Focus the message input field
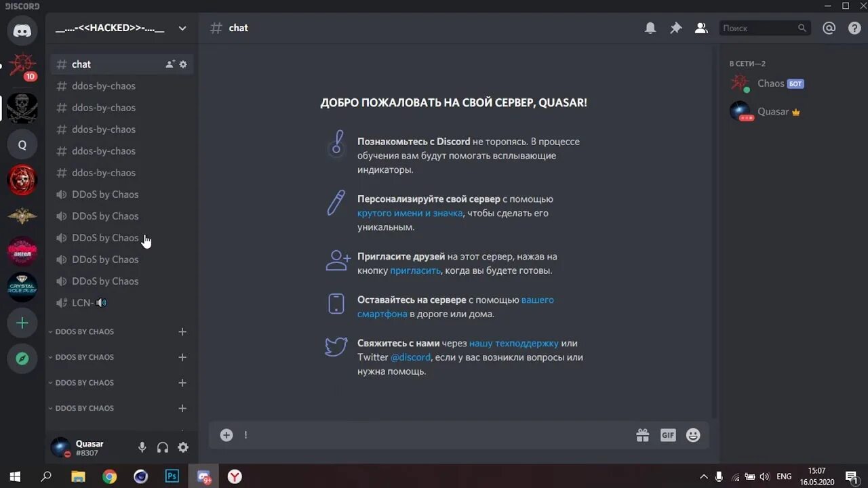This screenshot has width=868, height=488. (434, 435)
